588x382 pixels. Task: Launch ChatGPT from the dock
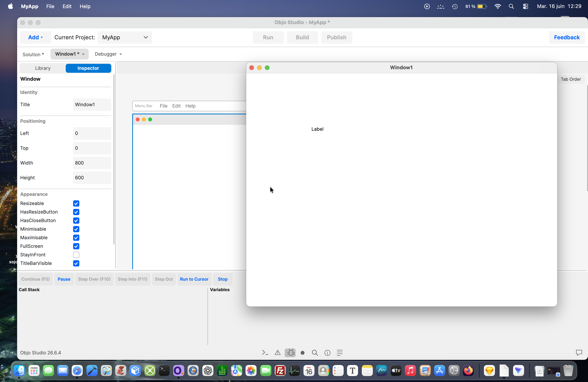tap(208, 371)
